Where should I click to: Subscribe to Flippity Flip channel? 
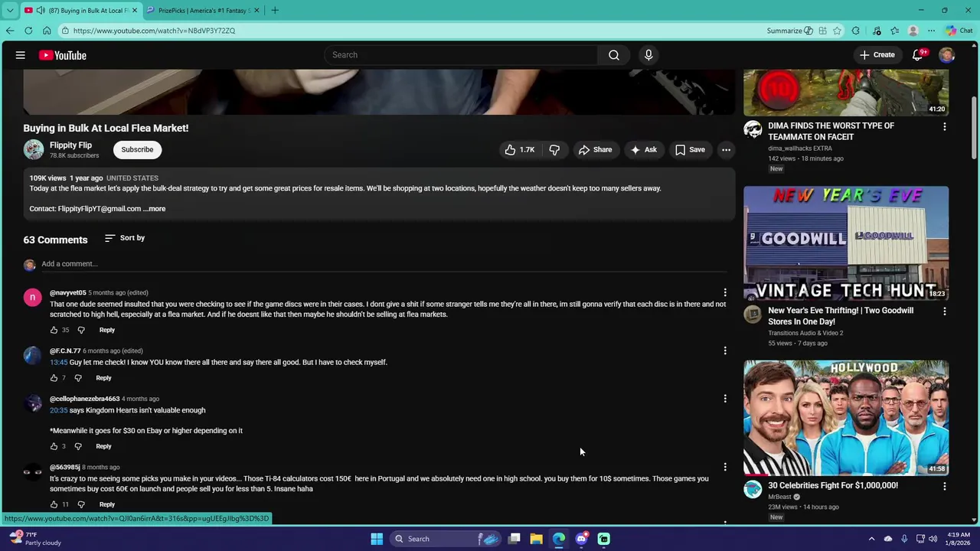tap(137, 149)
